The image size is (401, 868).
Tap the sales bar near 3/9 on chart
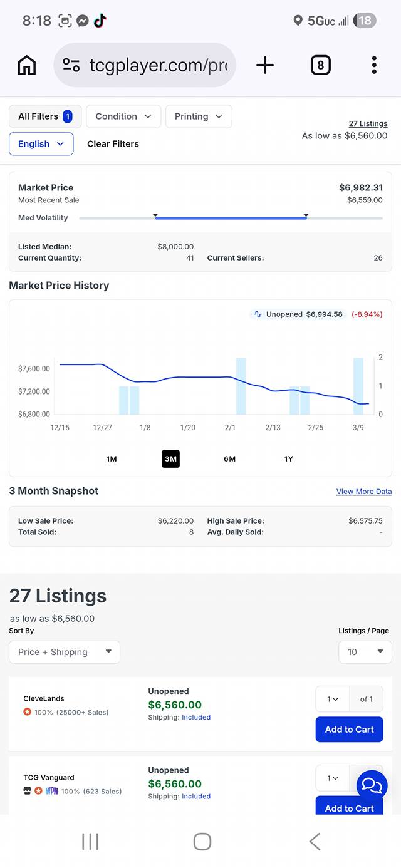coord(358,386)
